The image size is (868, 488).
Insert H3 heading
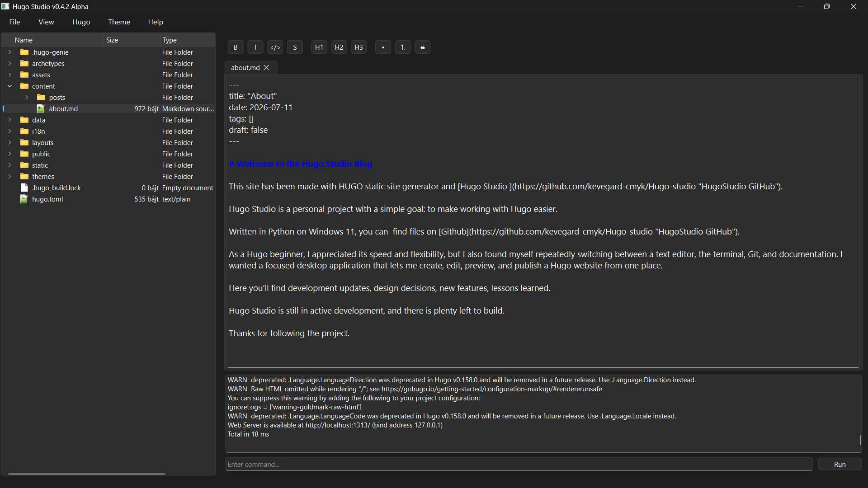point(359,47)
